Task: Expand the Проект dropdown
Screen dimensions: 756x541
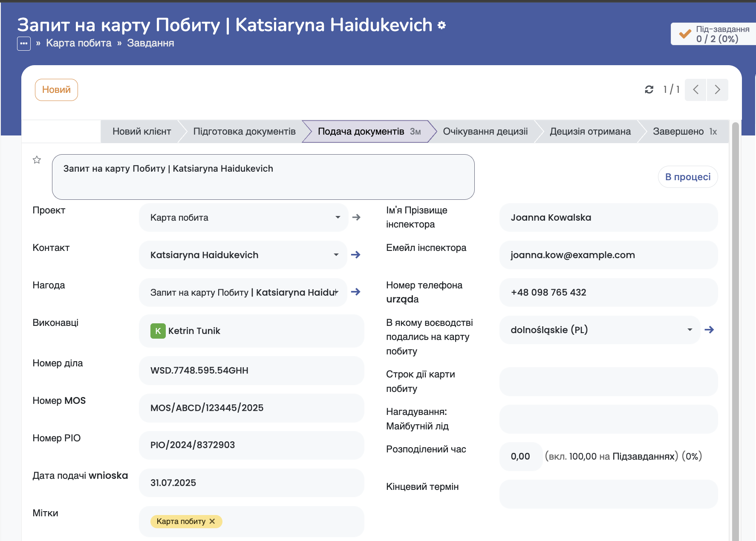Action: pyautogui.click(x=338, y=217)
